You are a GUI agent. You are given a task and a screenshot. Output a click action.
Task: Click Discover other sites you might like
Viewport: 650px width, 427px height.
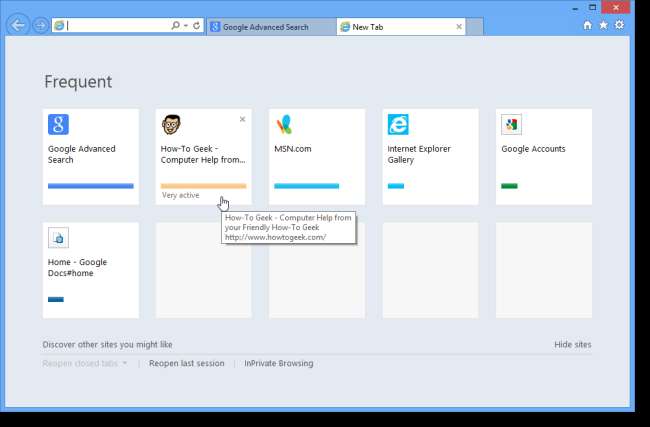tap(107, 345)
